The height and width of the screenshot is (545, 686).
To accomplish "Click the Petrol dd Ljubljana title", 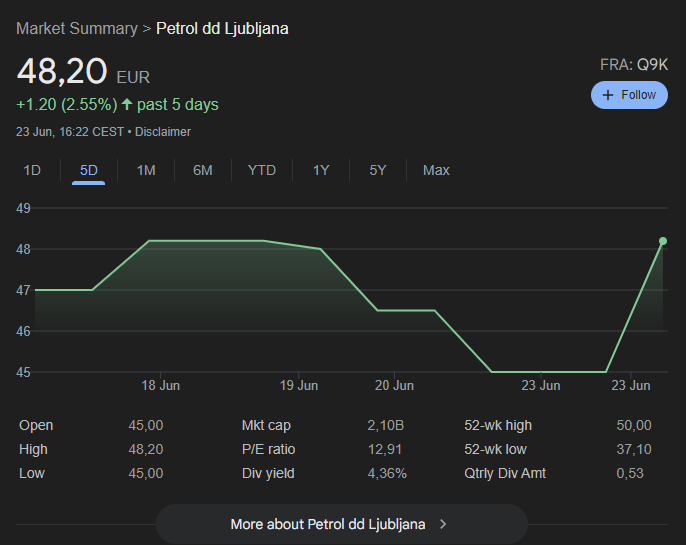I will click(x=222, y=28).
